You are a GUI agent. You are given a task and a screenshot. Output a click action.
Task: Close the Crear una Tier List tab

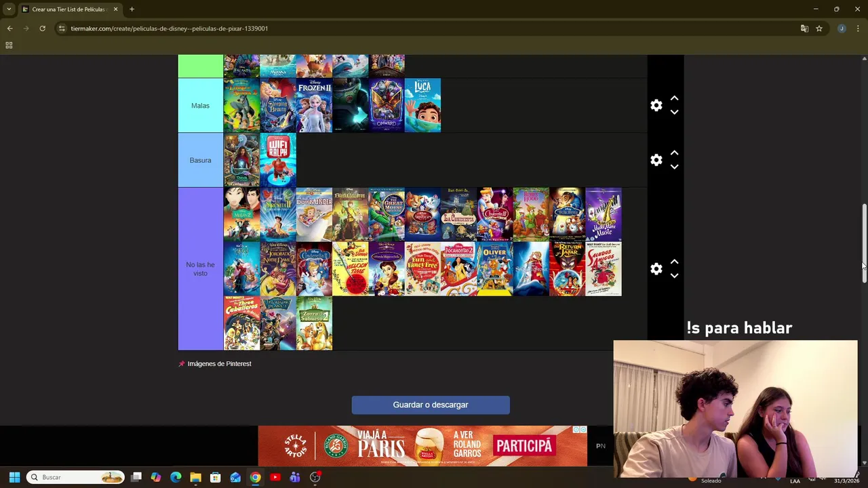coord(115,9)
